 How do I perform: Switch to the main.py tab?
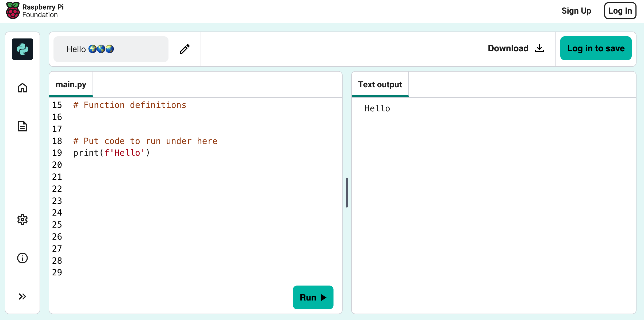[71, 84]
